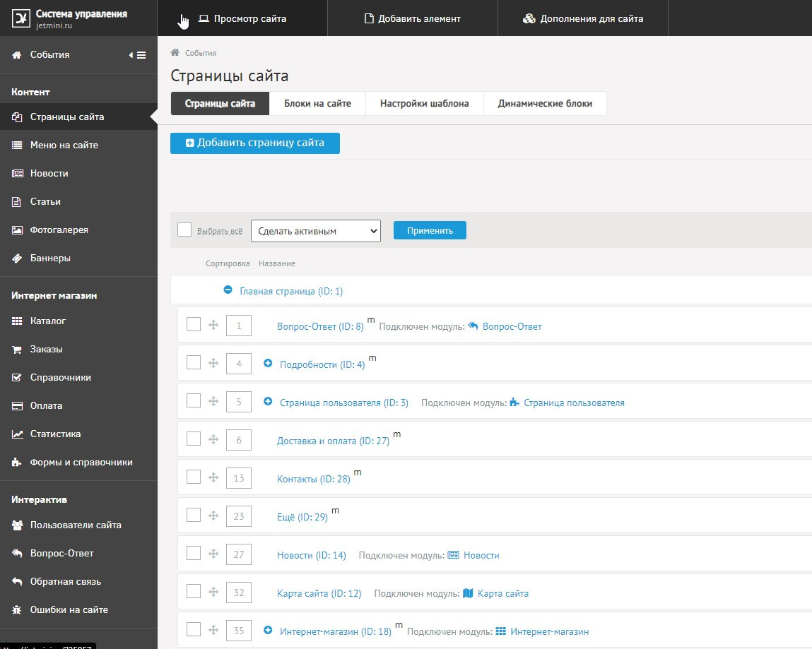This screenshot has height=649, width=812.
Task: Click the move handle of Интернет-магазин row
Action: tap(213, 630)
